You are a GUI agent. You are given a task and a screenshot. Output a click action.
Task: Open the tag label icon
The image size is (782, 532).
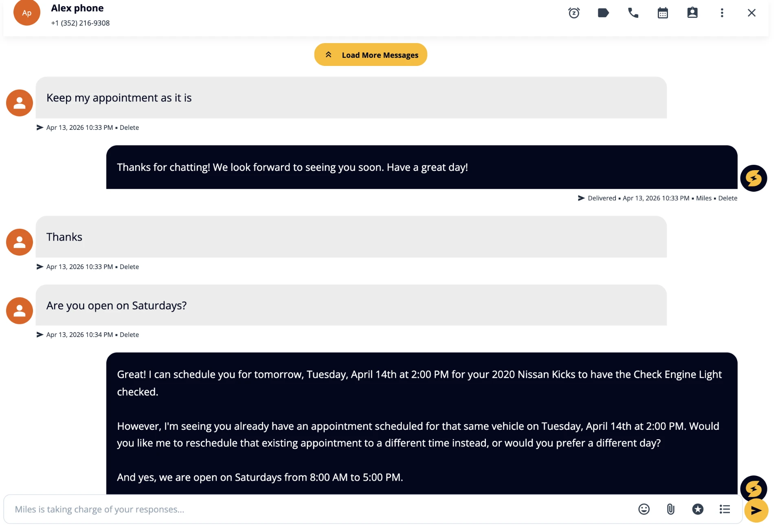(603, 13)
